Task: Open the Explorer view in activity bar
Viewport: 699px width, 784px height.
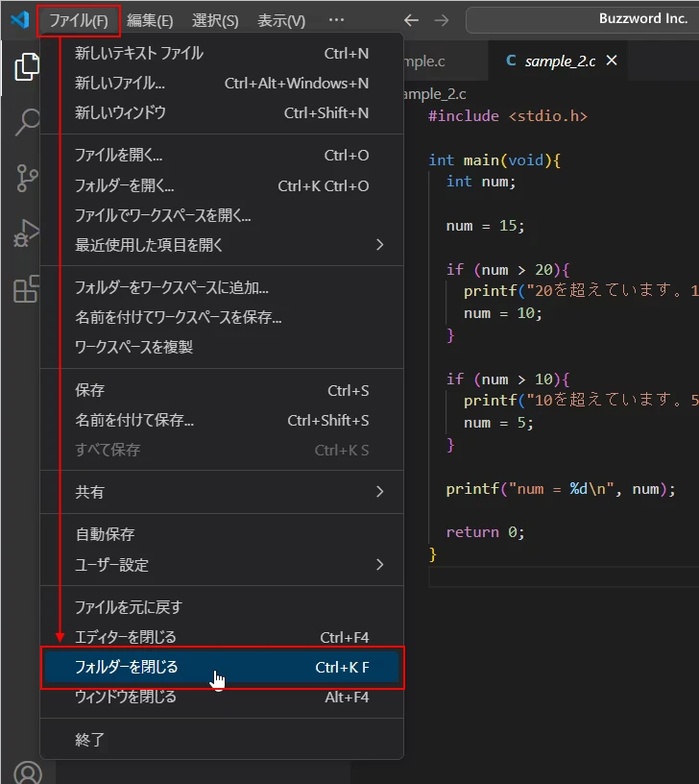Action: coord(27,66)
